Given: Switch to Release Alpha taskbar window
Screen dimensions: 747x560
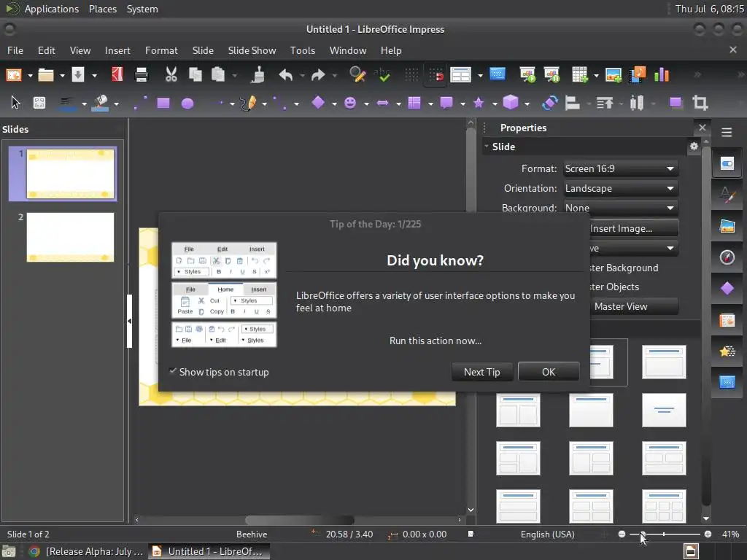Looking at the screenshot, I should click(x=86, y=551).
